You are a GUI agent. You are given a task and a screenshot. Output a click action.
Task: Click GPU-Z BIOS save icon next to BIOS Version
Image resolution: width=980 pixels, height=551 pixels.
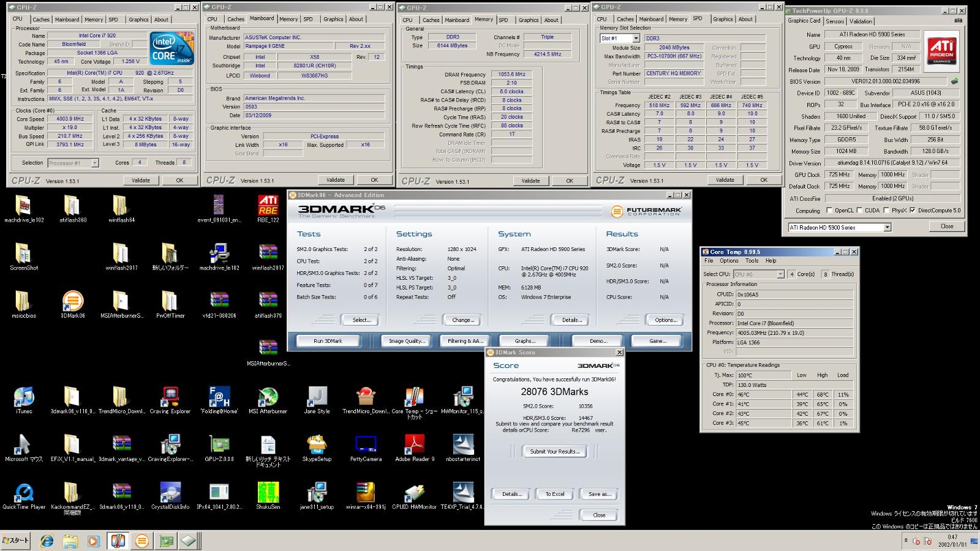(x=954, y=81)
